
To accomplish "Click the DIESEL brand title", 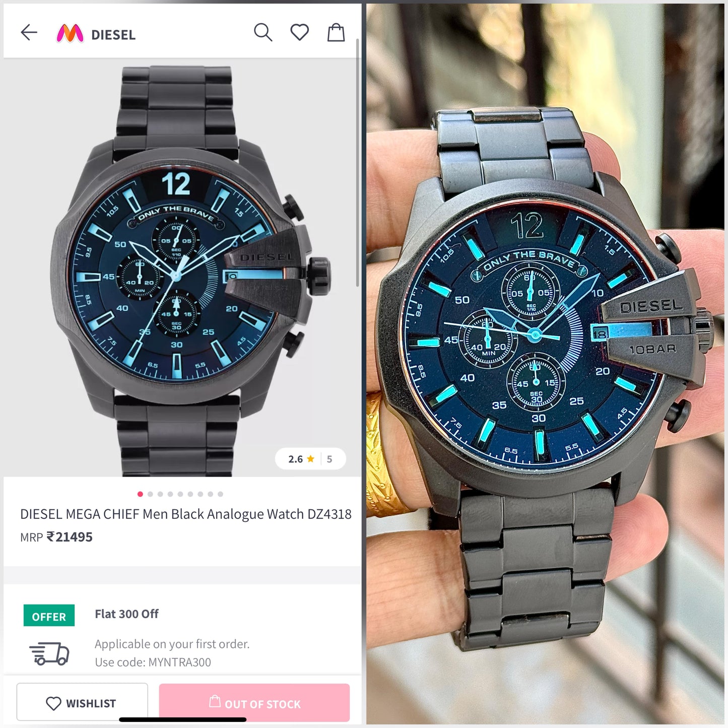I will tap(113, 35).
